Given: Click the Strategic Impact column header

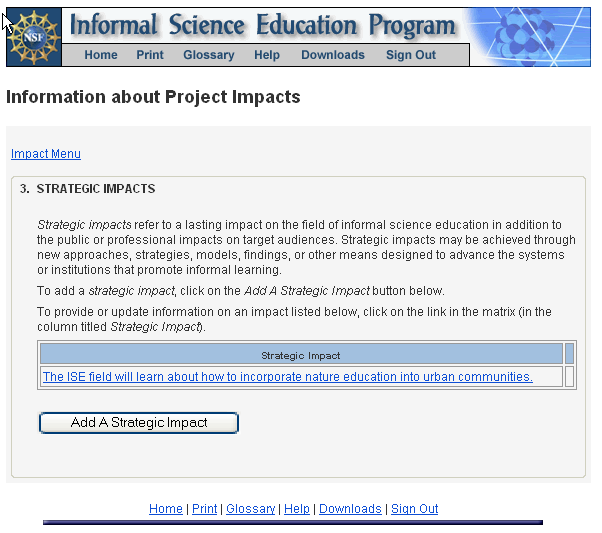Looking at the screenshot, I should point(301,355).
